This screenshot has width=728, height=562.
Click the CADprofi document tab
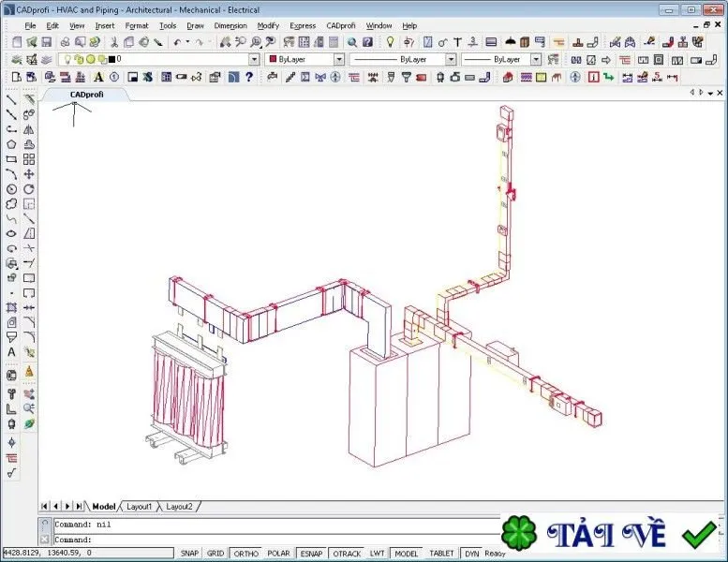point(87,95)
